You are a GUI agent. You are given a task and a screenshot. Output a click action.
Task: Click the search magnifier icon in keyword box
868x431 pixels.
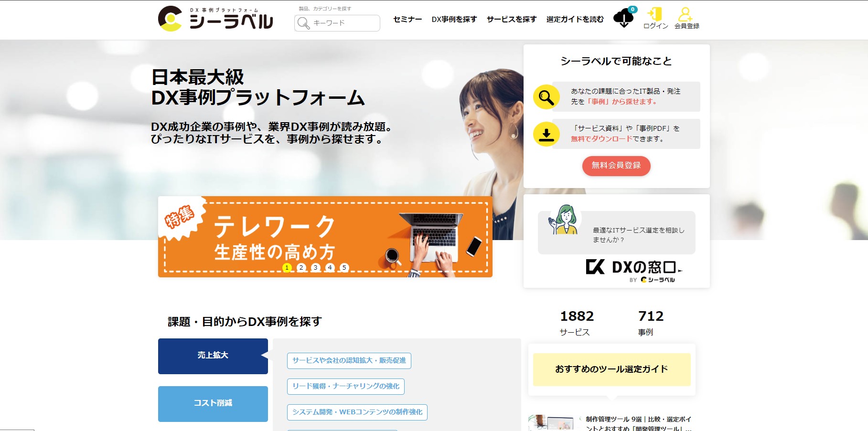[x=303, y=23]
